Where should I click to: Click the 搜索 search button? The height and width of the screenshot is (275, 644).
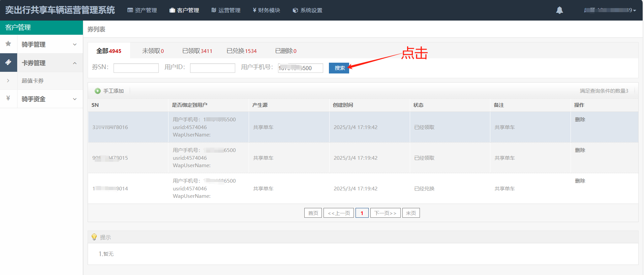pyautogui.click(x=339, y=68)
